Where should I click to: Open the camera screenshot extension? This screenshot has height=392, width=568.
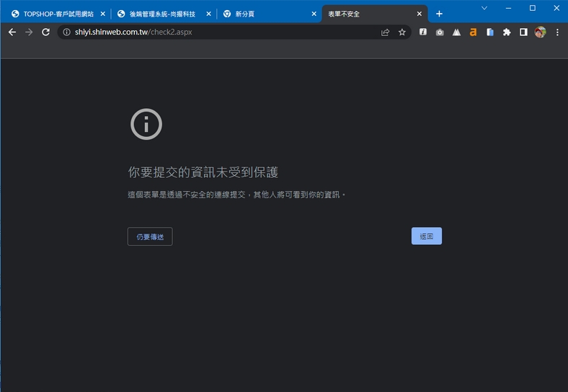(440, 32)
